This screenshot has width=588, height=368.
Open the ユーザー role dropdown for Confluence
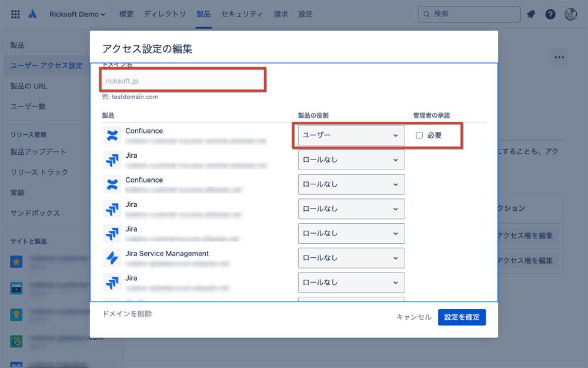352,135
